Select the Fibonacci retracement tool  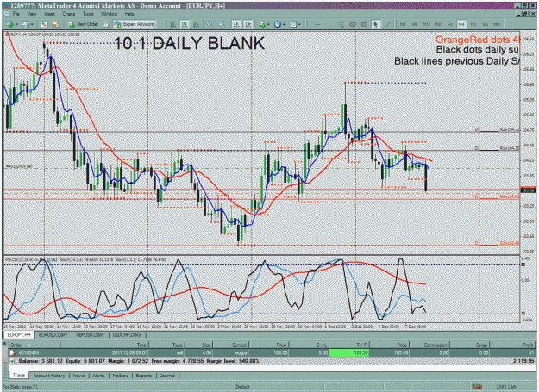click(x=341, y=24)
